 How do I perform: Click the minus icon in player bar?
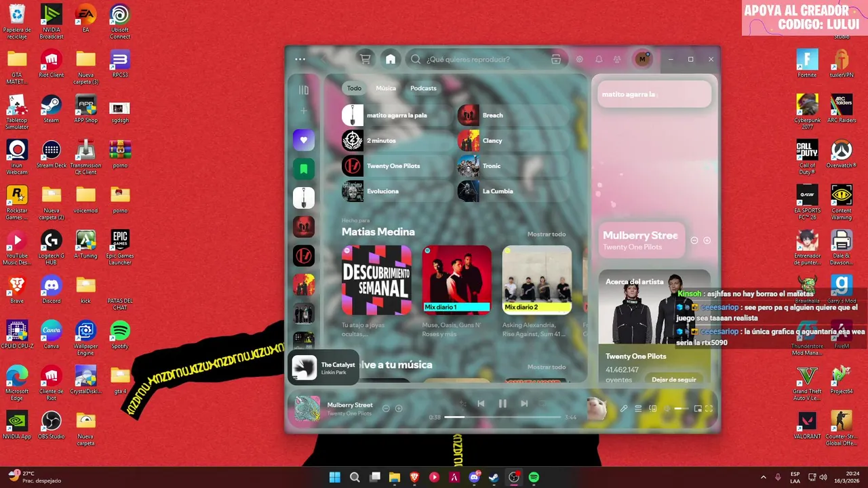pyautogui.click(x=386, y=409)
